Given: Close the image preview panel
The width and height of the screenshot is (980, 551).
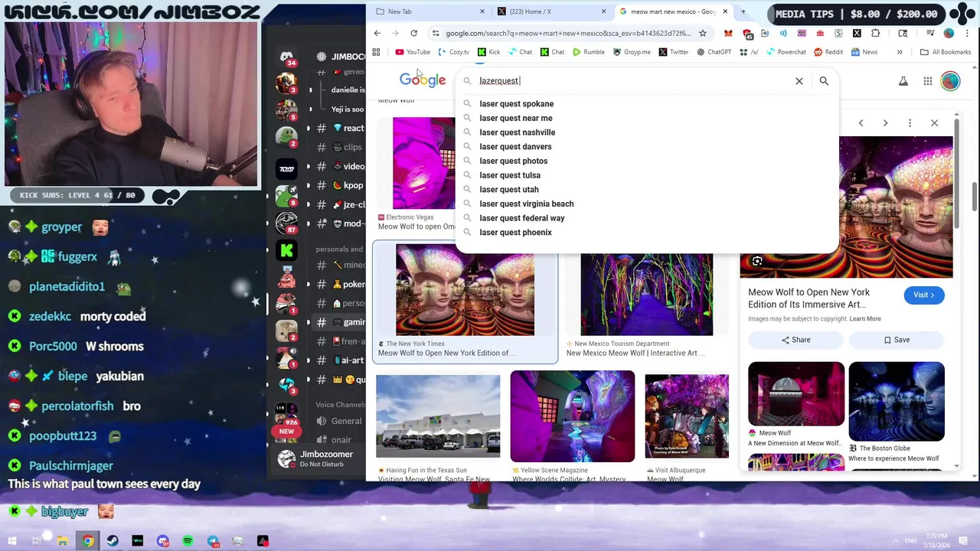Looking at the screenshot, I should 934,123.
